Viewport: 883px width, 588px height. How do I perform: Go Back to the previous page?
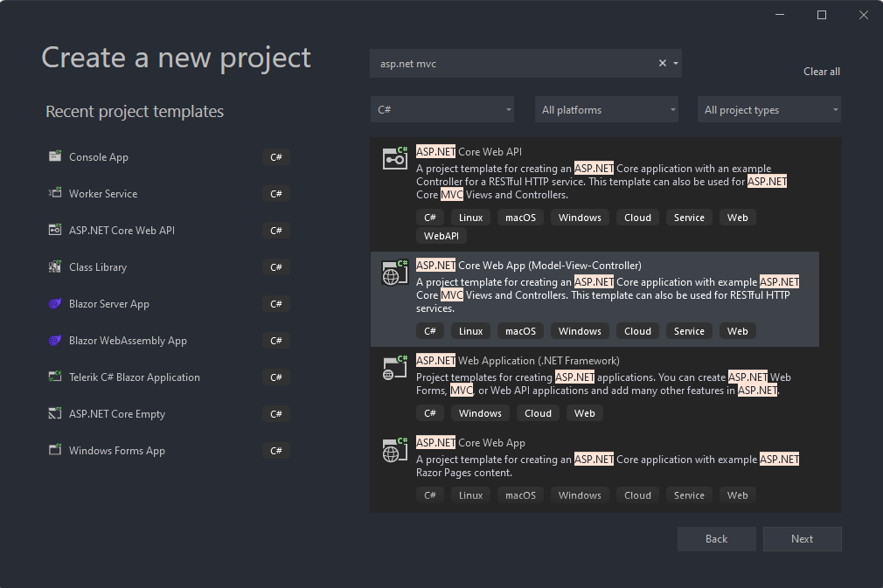(x=716, y=539)
